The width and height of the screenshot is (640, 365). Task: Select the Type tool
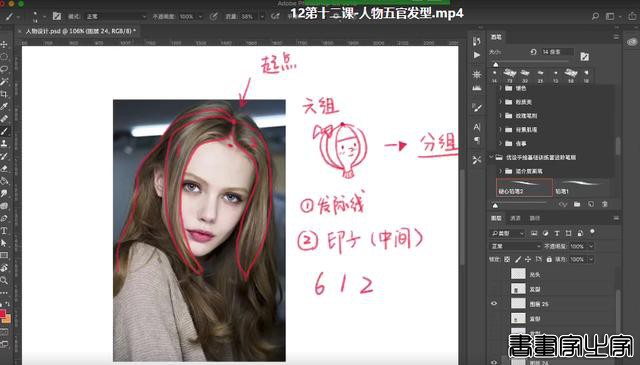click(4, 231)
